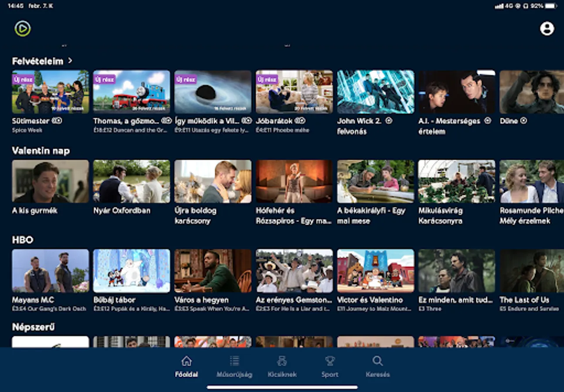Click the 'Népszerű' section heading

(33, 327)
